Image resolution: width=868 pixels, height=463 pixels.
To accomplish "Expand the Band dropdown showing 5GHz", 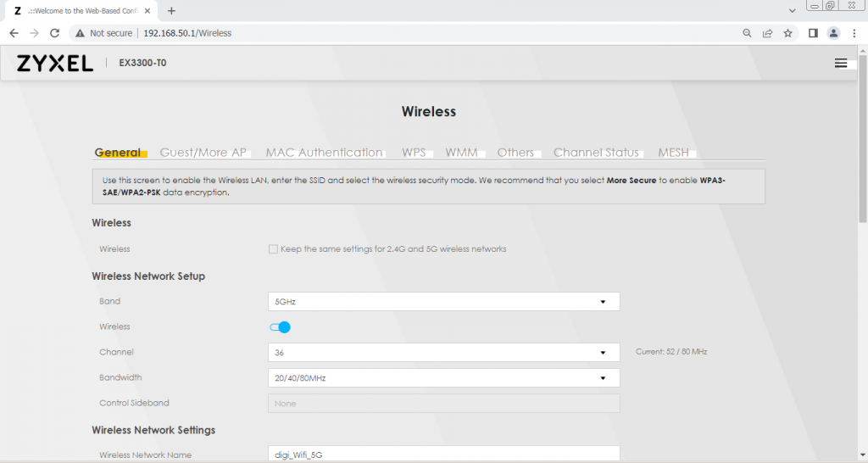I will [x=443, y=302].
